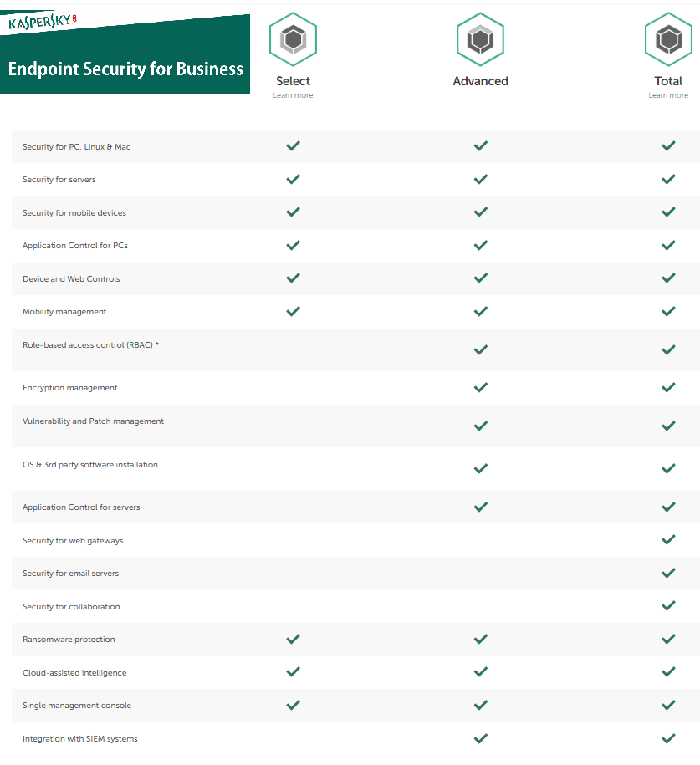The height and width of the screenshot is (765, 700).
Task: Click the Total tier hexagon icon
Action: [x=668, y=39]
